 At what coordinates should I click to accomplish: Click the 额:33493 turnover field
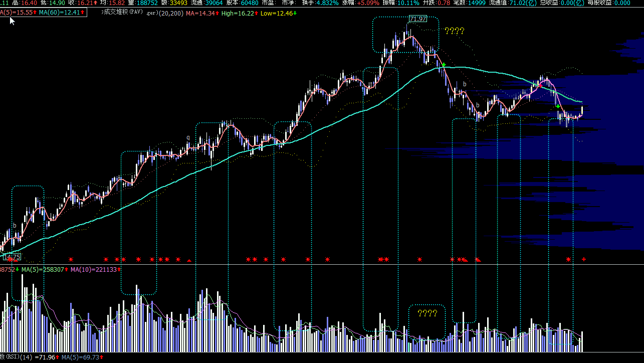pyautogui.click(x=174, y=3)
